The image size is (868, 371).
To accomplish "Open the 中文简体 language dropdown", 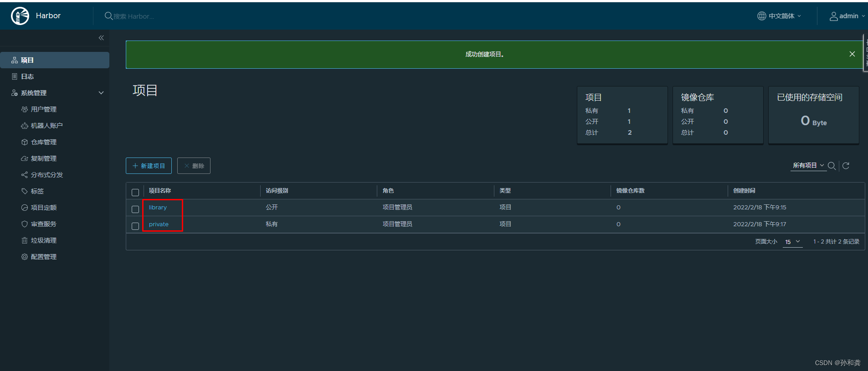I will tap(779, 16).
